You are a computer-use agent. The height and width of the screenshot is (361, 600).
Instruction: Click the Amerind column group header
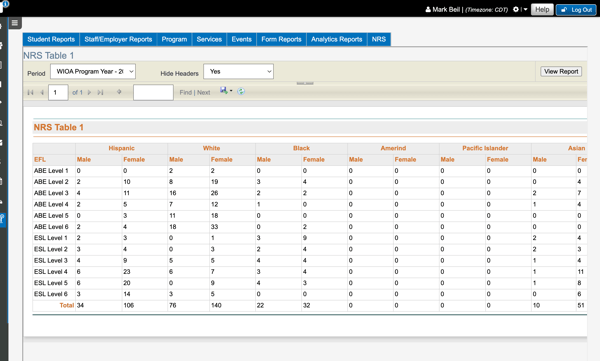point(393,148)
